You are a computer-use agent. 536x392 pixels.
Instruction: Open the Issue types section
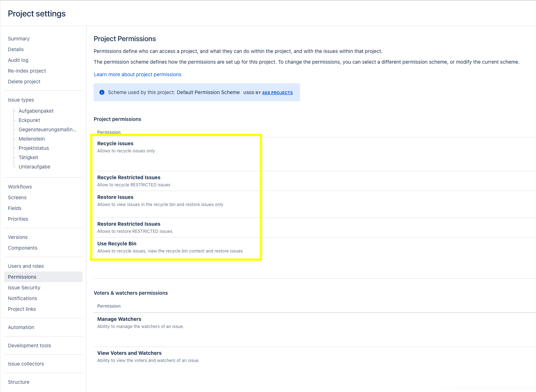(x=21, y=100)
